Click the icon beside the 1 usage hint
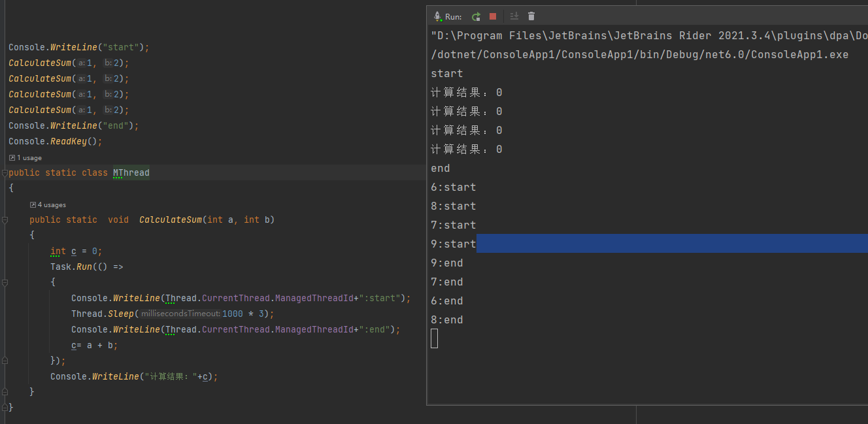Screen dimensions: 868x424 pos(11,157)
